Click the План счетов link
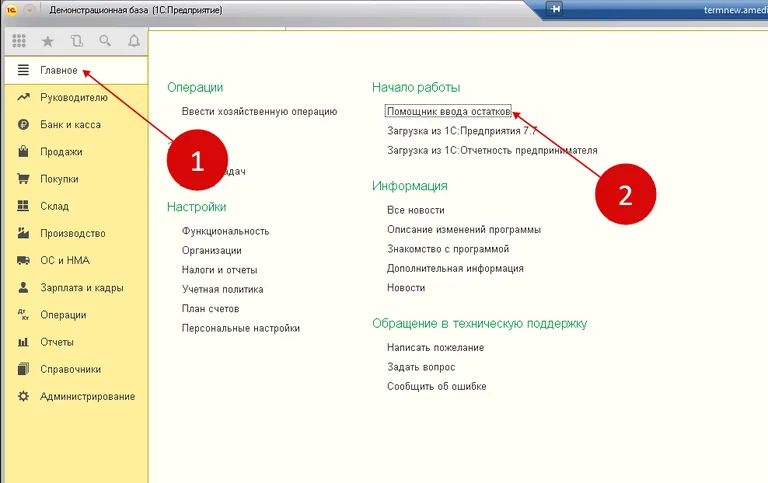The image size is (768, 483). (x=208, y=308)
